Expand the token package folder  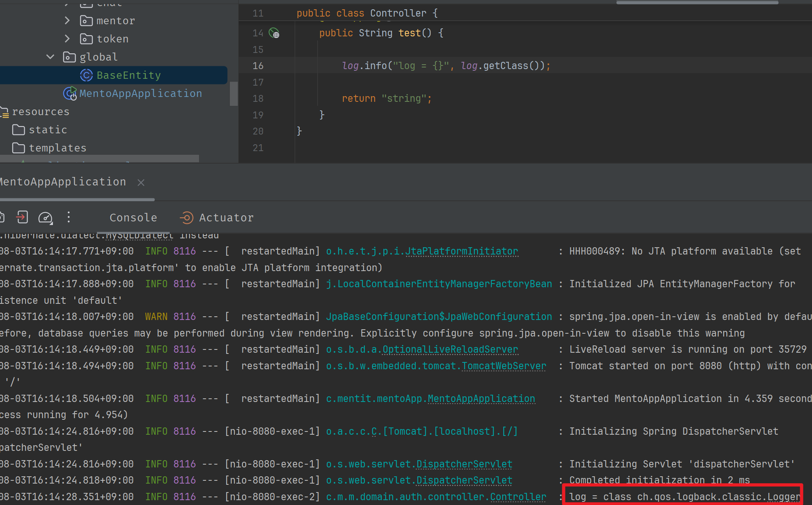(67, 39)
